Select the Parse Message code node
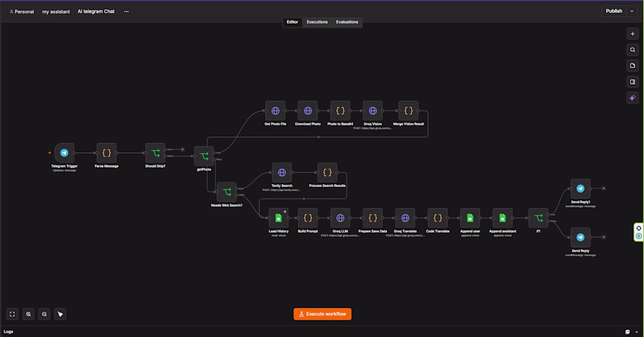The height and width of the screenshot is (337, 644). 107,153
